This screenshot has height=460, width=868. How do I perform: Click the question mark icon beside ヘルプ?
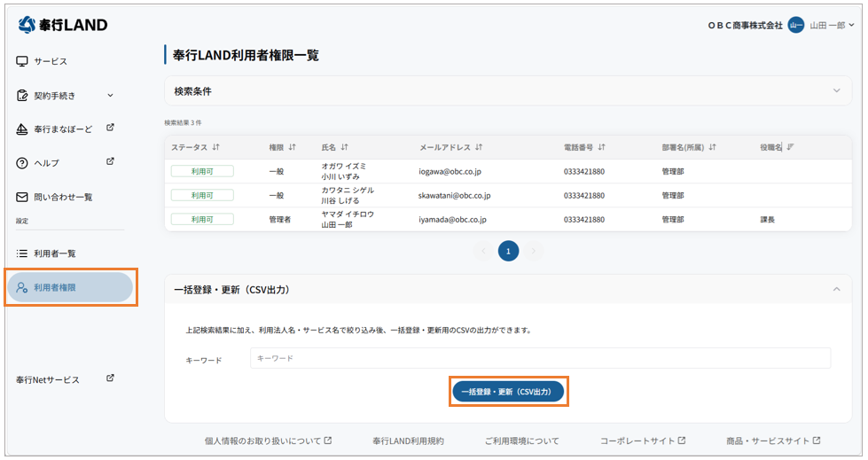(x=22, y=163)
